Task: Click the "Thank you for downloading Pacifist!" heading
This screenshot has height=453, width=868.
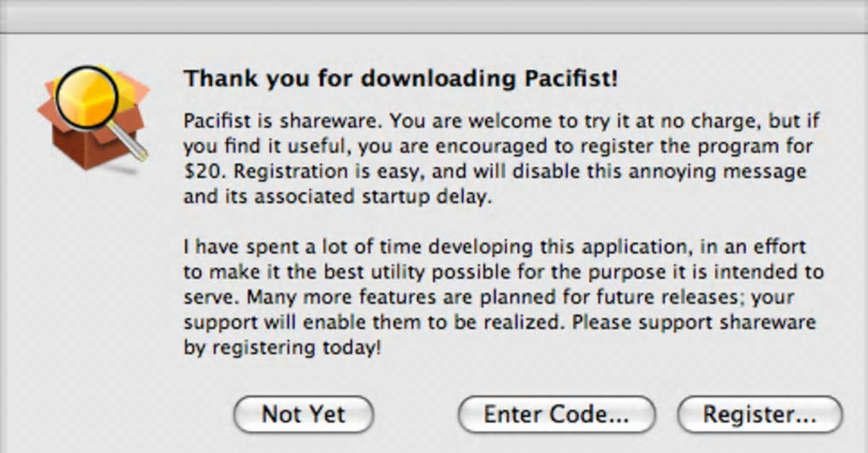Action: (400, 79)
